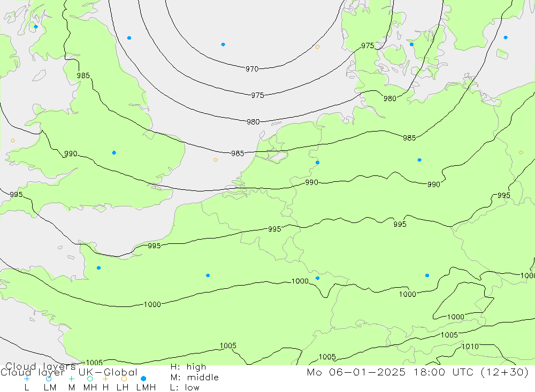Click the 985 label over northern England
Image resolution: width=535 pixels, height=392 pixels.
[83, 76]
